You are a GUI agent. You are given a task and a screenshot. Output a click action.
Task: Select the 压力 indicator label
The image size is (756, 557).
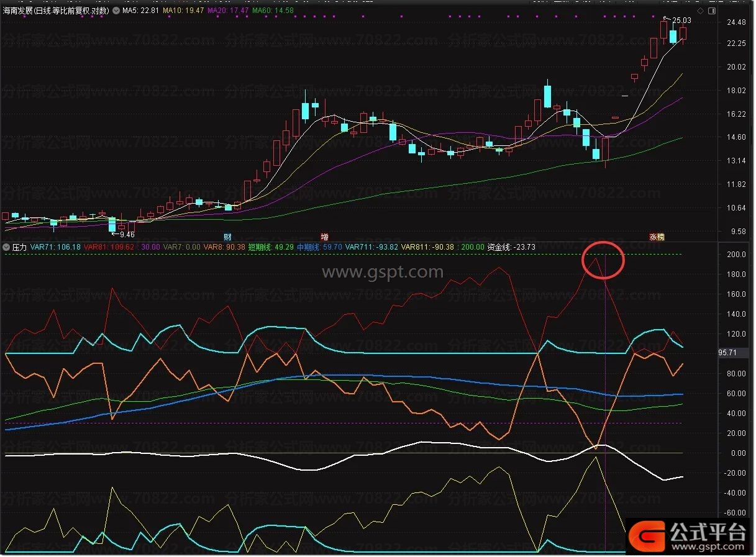(19, 247)
